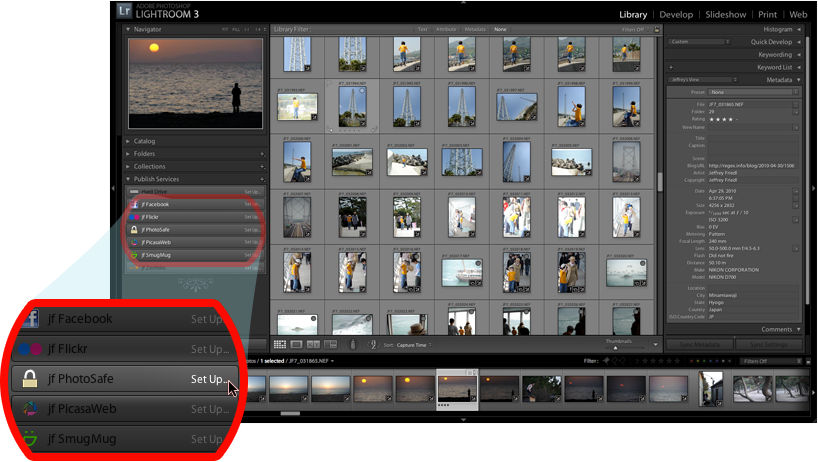This screenshot has height=462, width=818.
Task: Toggle rejected photos filter in filmstrip
Action: 622,361
